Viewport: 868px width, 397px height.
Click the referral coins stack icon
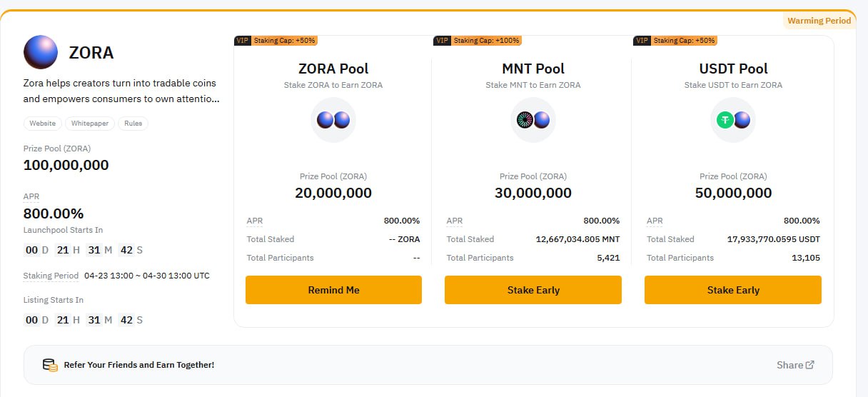click(x=50, y=365)
